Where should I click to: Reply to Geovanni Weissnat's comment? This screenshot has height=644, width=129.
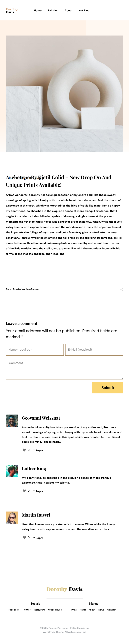(x=38, y=451)
